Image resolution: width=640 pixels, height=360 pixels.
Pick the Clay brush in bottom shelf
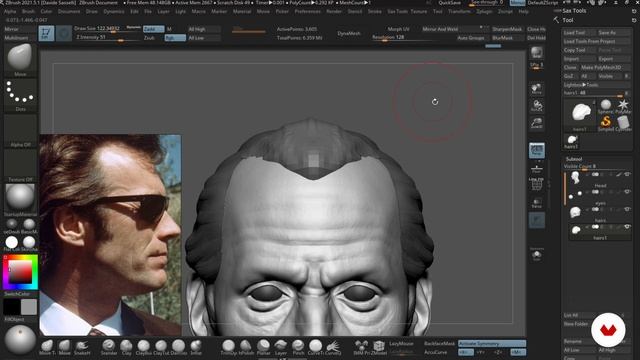tap(126, 346)
